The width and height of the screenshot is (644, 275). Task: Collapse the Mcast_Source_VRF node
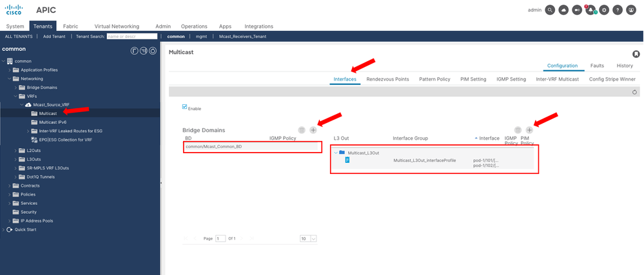[x=22, y=105]
